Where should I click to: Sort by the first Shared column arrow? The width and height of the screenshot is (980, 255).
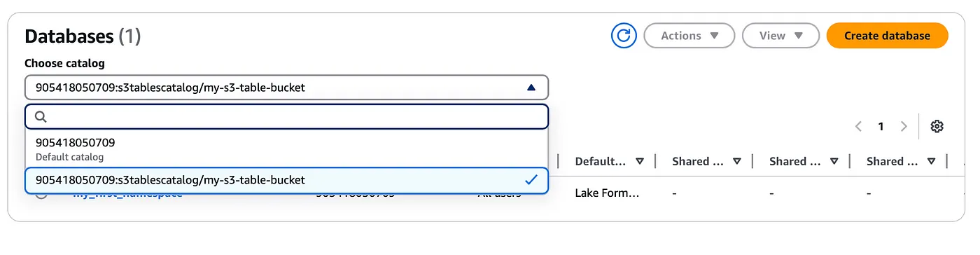click(737, 161)
